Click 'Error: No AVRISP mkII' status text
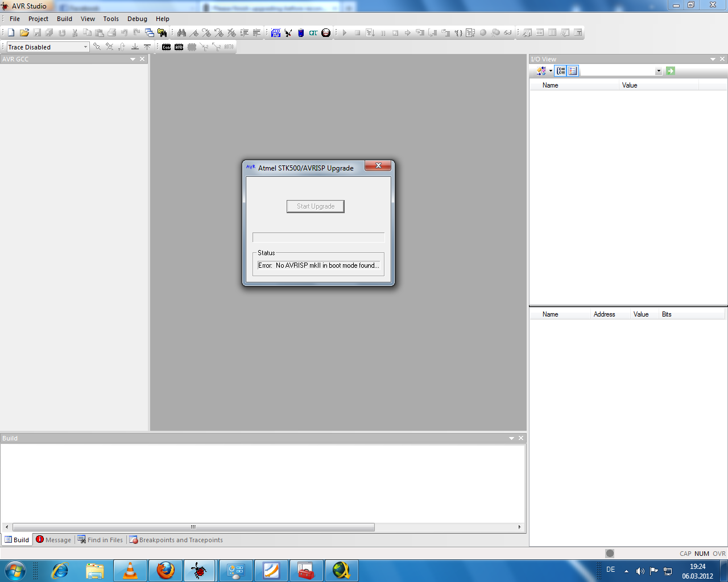 coord(318,265)
